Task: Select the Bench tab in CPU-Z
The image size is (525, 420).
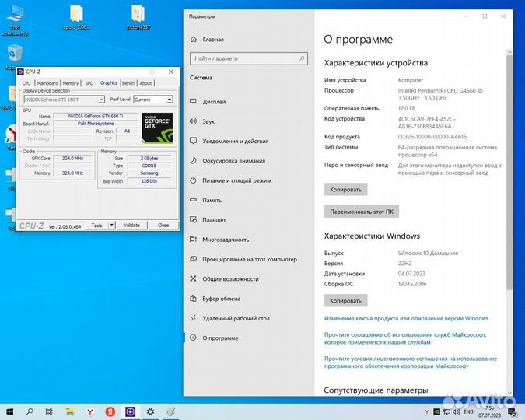Action: (128, 83)
